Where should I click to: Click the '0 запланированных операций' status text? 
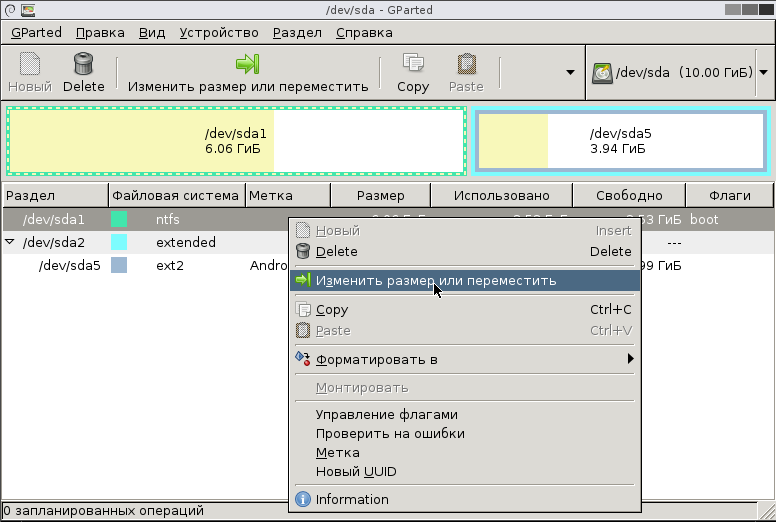103,510
